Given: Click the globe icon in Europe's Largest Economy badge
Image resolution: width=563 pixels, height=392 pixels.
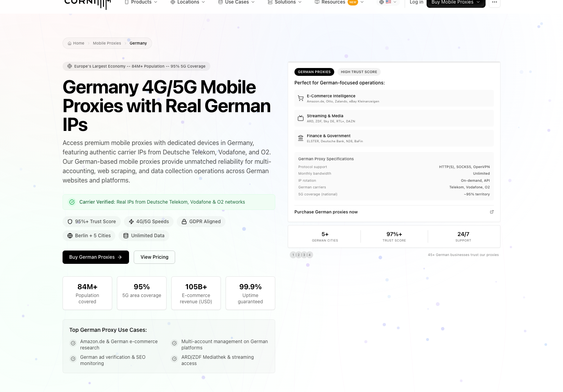Looking at the screenshot, I should (70, 66).
